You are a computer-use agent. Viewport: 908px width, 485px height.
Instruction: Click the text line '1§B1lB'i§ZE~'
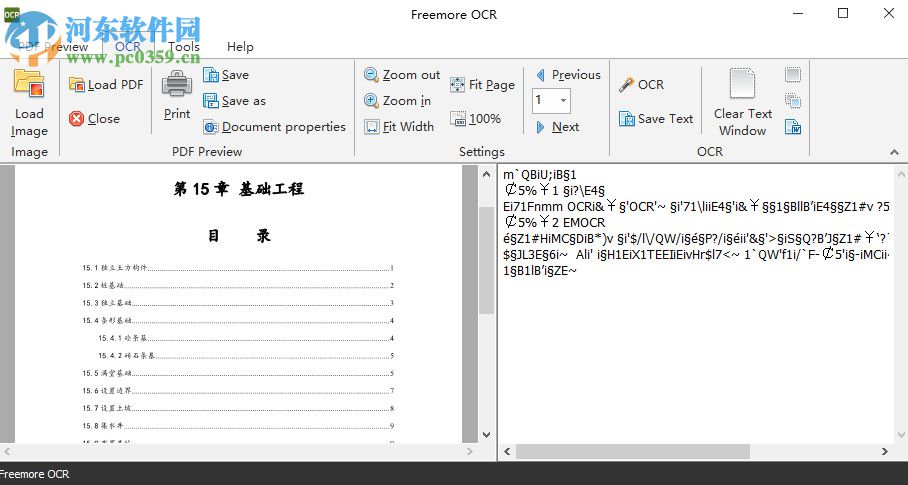tap(540, 270)
